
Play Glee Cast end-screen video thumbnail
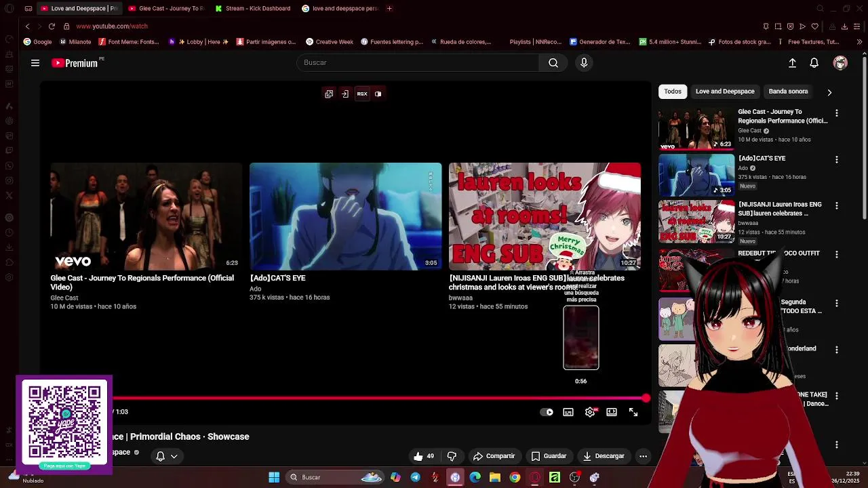click(x=146, y=216)
